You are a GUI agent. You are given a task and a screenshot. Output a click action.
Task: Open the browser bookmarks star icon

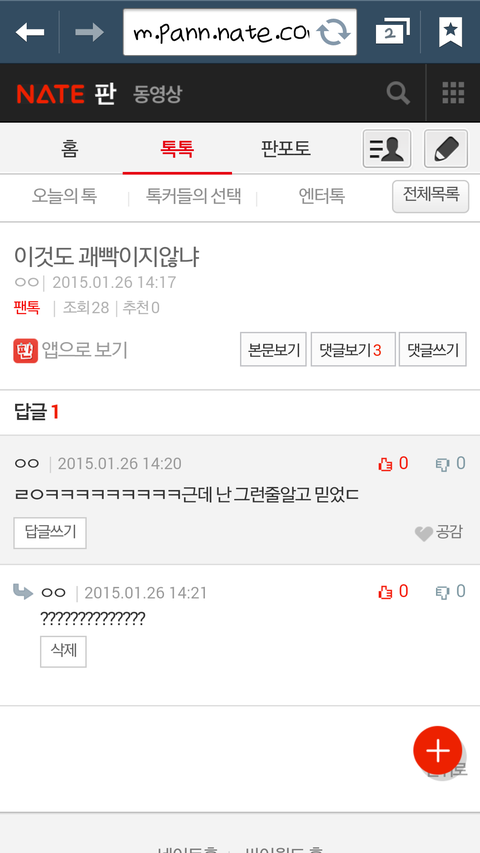tap(451, 32)
